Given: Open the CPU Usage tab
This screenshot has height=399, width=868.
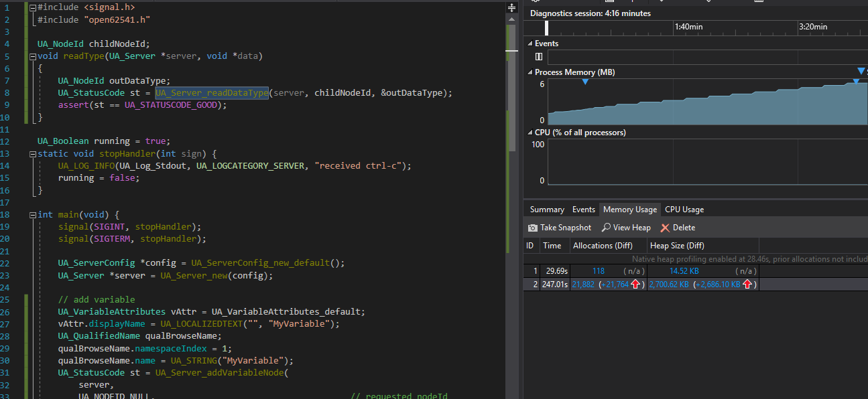Looking at the screenshot, I should 684,210.
